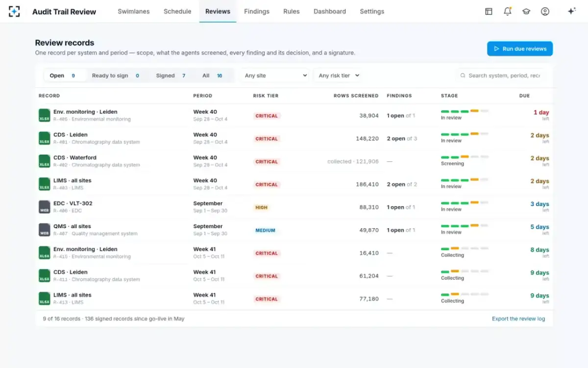Click WEB icon for QMS all sites
The image size is (588, 368).
point(45,230)
